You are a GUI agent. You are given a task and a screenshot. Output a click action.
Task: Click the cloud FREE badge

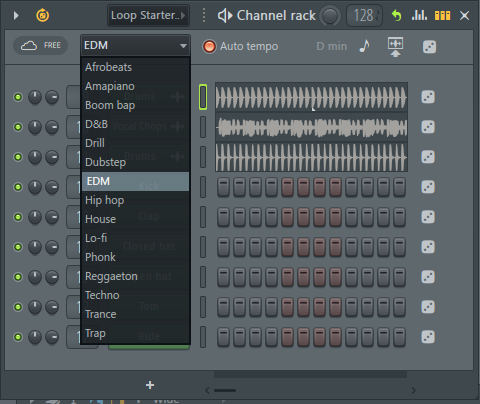point(41,45)
